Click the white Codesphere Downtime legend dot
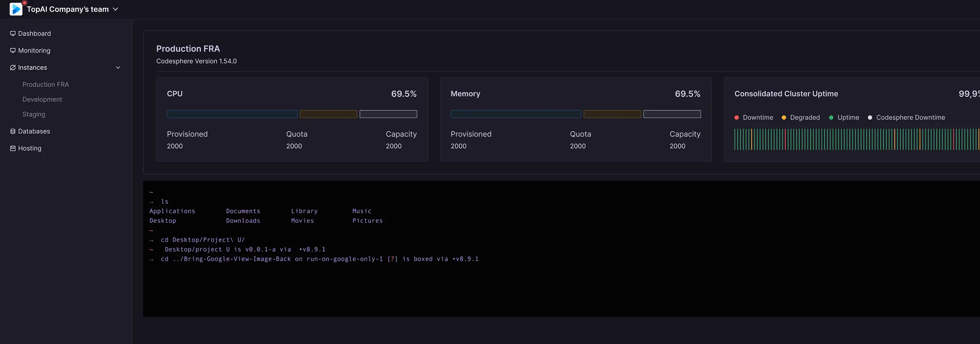Viewport: 980px width, 344px height. (870, 118)
